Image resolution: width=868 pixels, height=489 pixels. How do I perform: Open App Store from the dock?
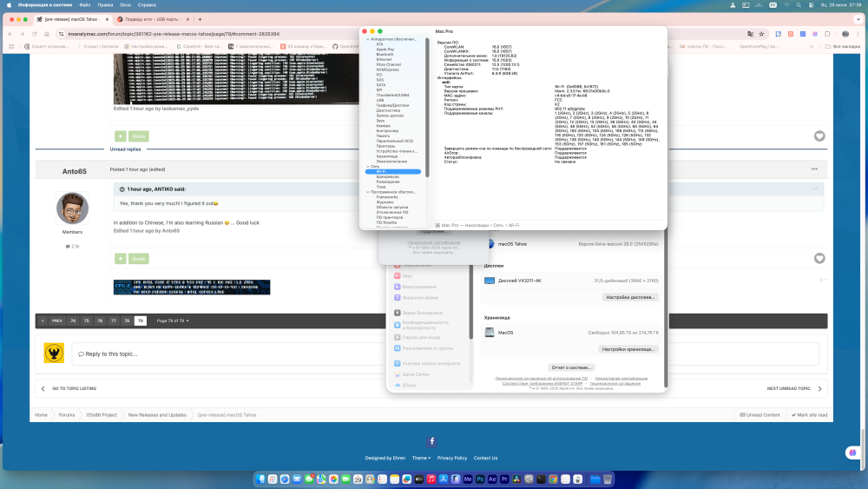click(x=444, y=479)
